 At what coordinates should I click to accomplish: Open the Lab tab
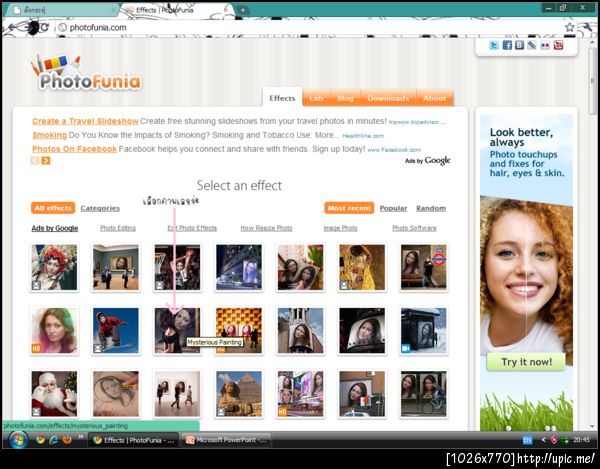[x=316, y=98]
